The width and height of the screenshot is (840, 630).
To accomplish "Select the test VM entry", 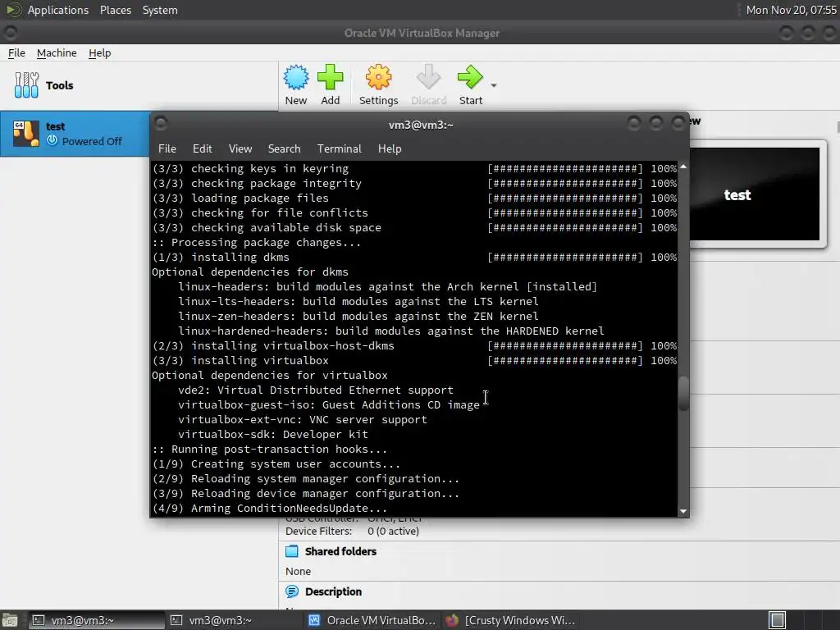I will (75, 134).
